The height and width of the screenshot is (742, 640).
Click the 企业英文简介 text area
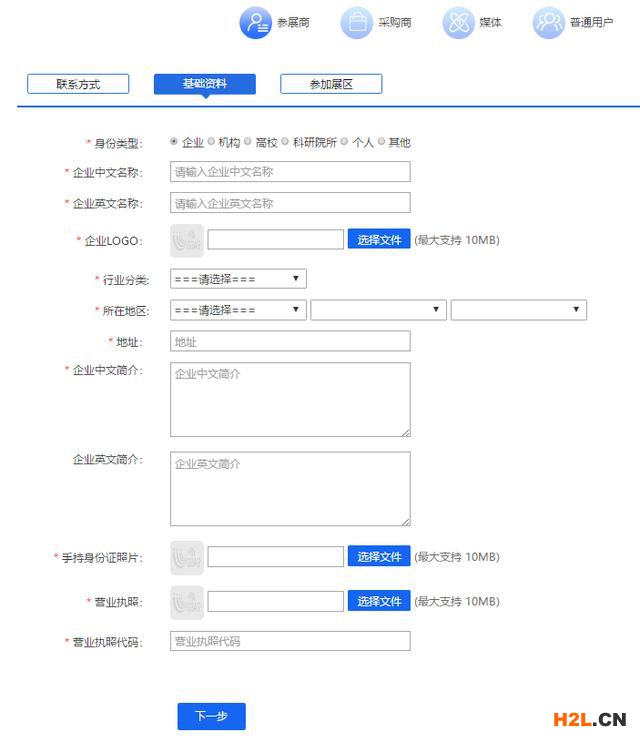point(290,489)
